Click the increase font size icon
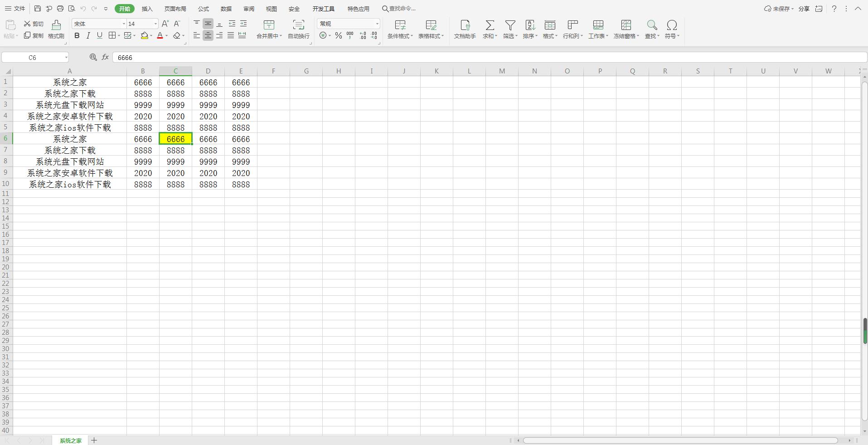 pyautogui.click(x=165, y=24)
